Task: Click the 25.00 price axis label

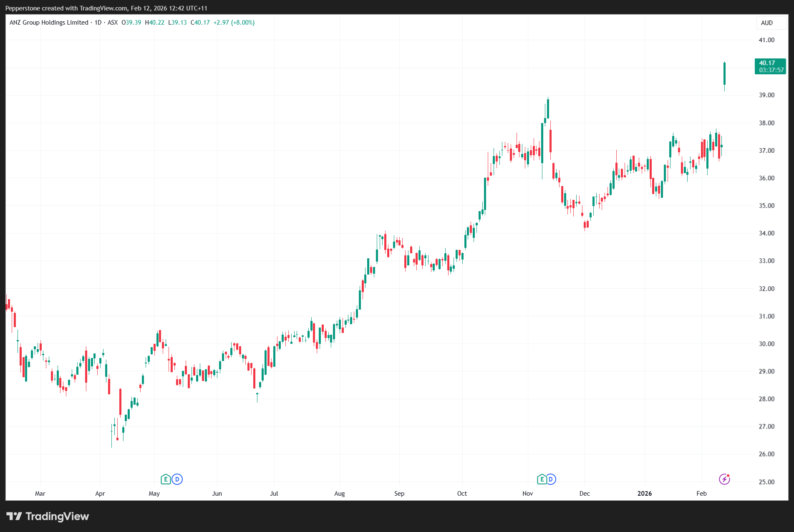Action: tap(766, 482)
